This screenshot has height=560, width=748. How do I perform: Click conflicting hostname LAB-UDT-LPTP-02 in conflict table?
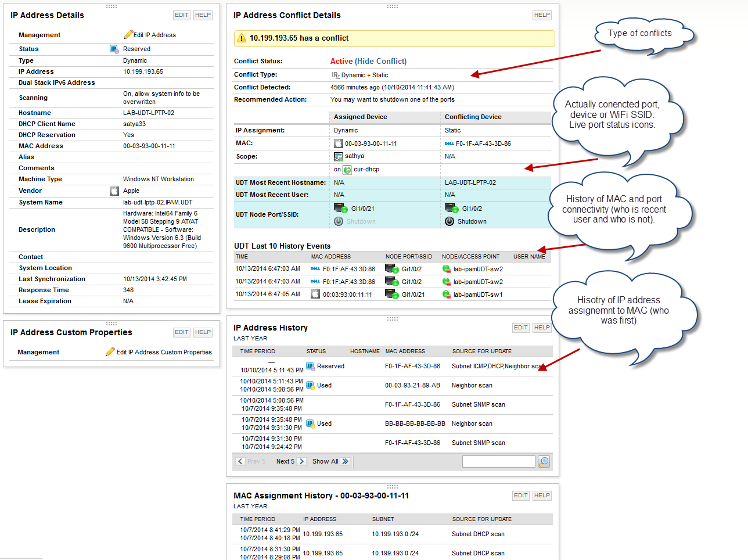tap(470, 182)
